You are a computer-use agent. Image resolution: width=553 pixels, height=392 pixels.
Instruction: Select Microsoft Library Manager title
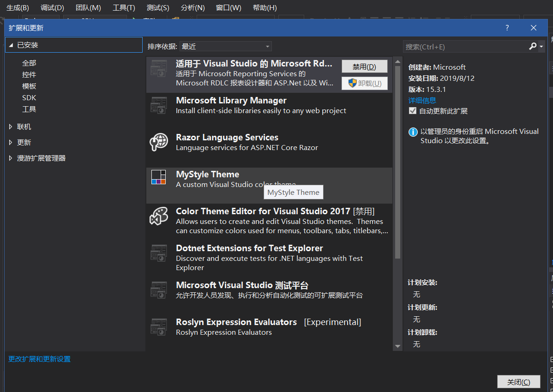[231, 101]
